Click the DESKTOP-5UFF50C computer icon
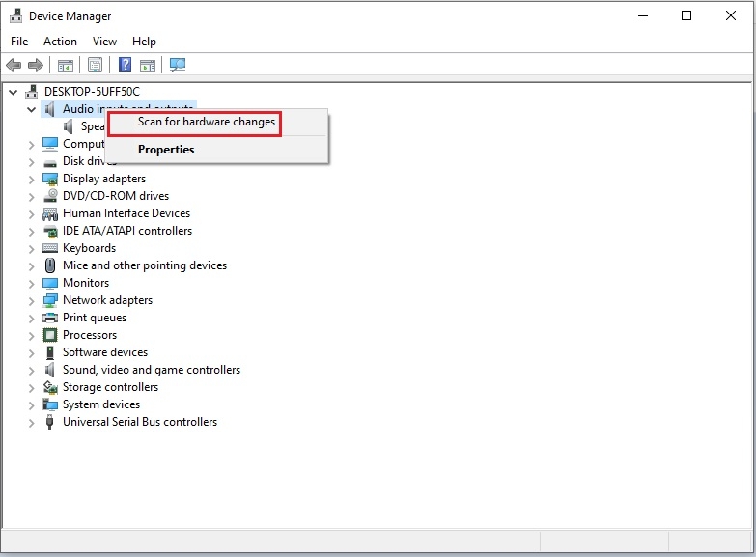The width and height of the screenshot is (756, 557). [31, 91]
